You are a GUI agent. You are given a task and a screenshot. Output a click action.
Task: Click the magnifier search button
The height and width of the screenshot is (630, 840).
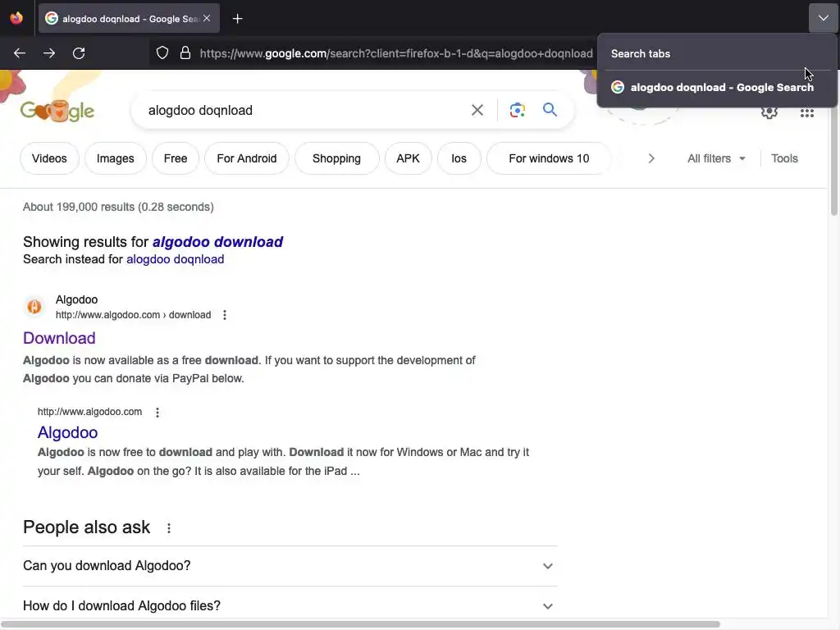tap(550, 110)
